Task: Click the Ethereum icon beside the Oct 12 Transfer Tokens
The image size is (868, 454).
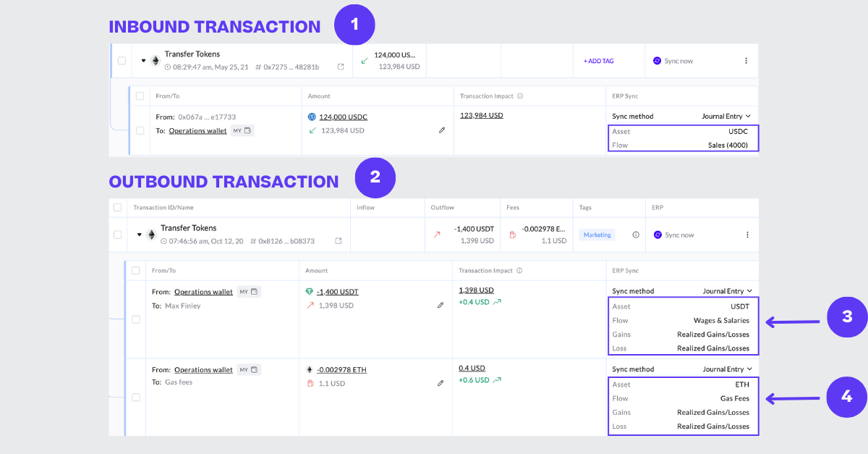Action: [151, 235]
